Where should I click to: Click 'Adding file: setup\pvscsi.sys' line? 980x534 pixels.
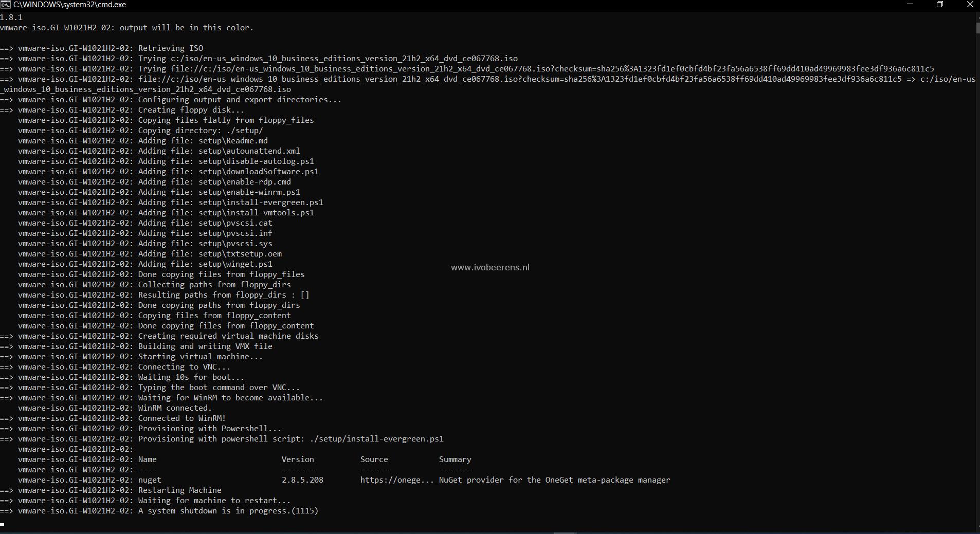(205, 244)
